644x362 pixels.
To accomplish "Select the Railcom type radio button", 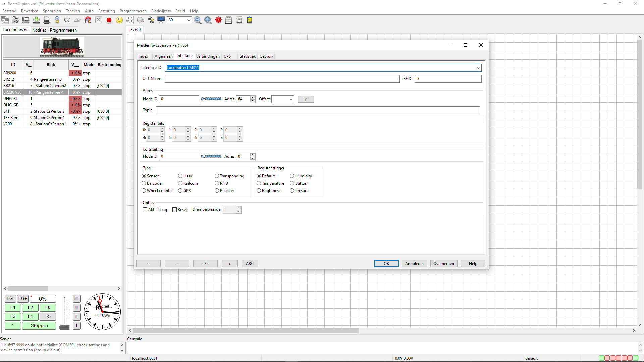I will tap(180, 183).
